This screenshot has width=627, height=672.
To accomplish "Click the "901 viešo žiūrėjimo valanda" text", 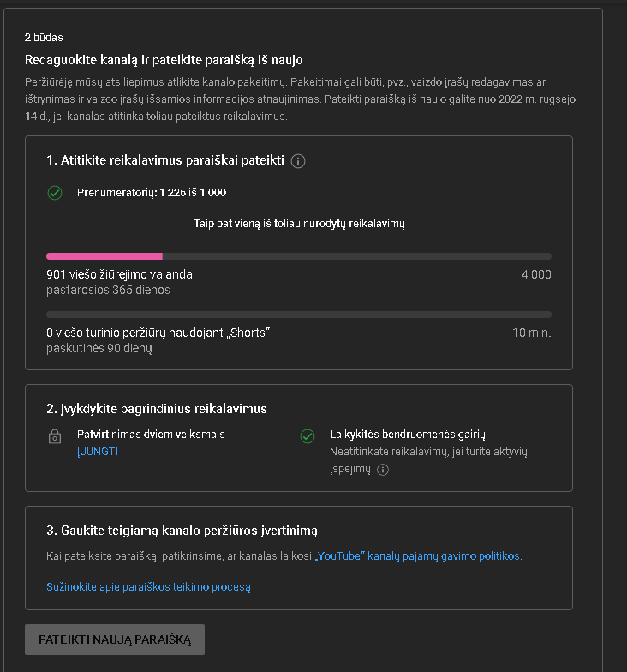I will [119, 274].
